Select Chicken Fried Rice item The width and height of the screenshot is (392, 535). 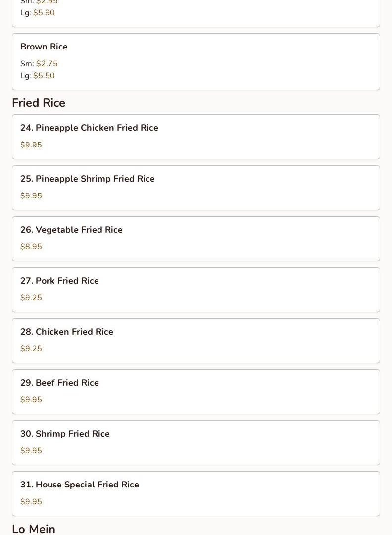[x=66, y=332]
